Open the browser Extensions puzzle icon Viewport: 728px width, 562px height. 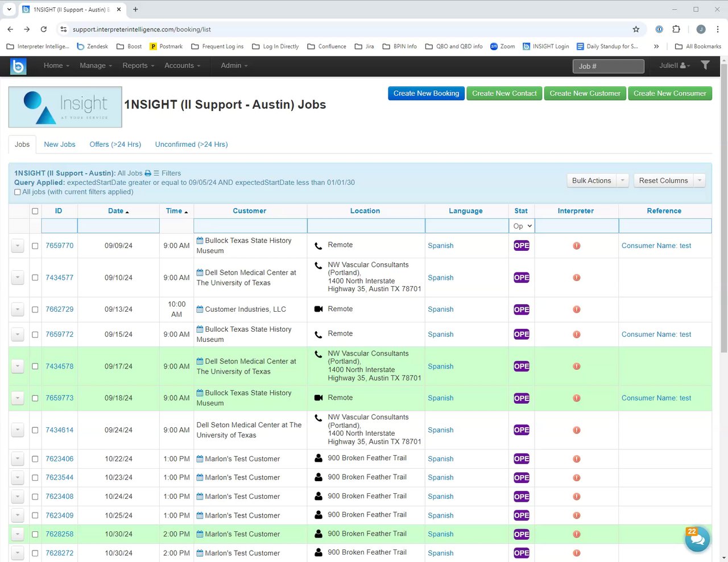tap(676, 29)
